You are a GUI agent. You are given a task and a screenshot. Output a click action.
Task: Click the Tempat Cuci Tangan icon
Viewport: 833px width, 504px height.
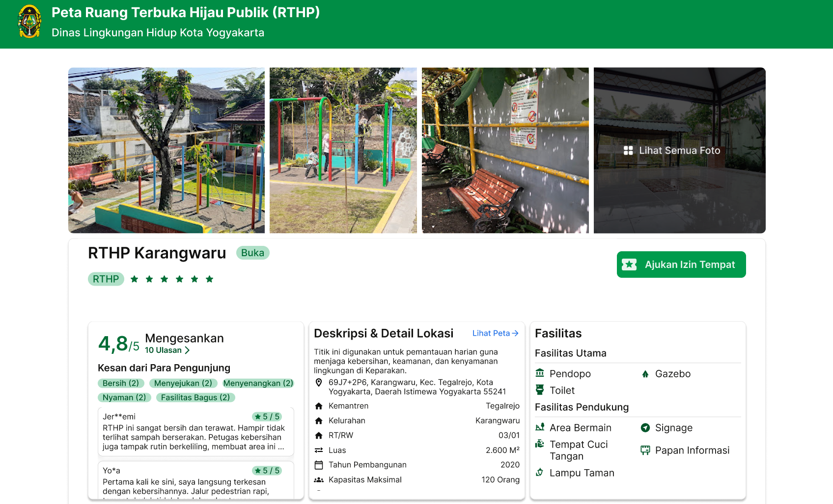tap(540, 444)
